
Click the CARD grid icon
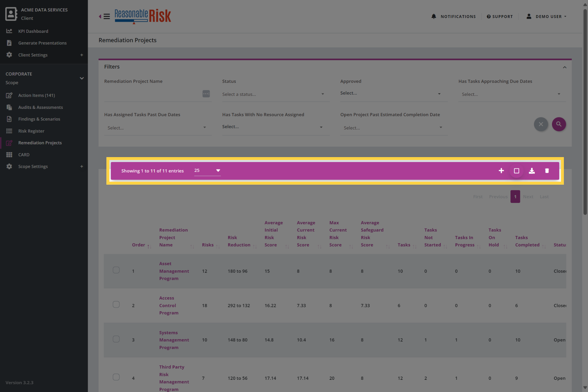pos(9,155)
